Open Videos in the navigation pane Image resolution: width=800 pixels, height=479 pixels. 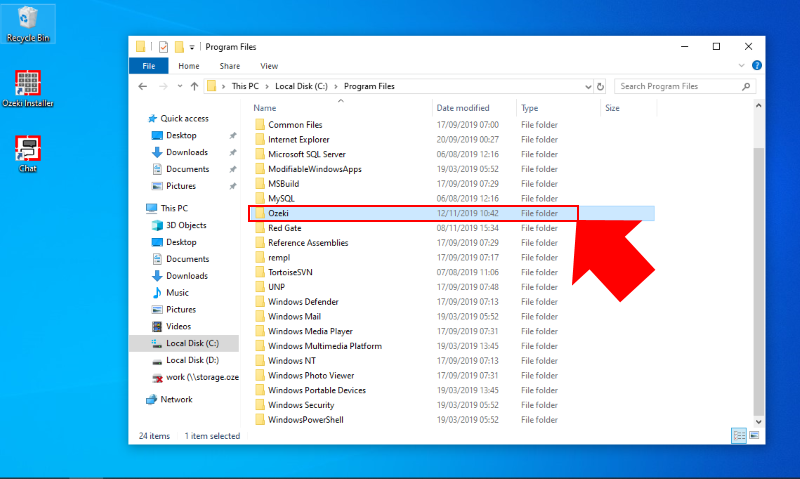click(178, 326)
